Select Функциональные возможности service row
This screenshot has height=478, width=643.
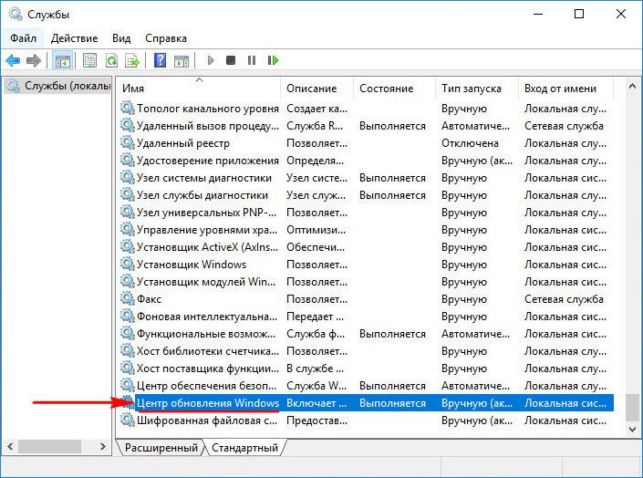tap(367, 334)
